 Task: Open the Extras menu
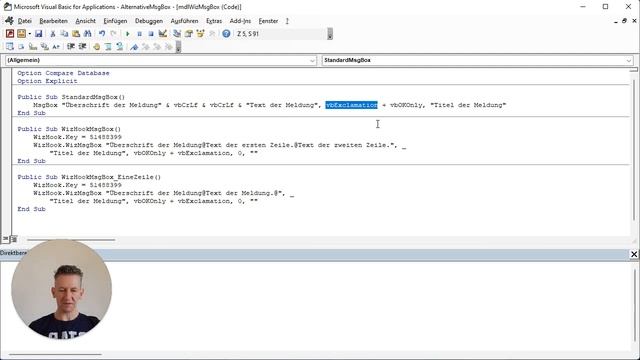pyautogui.click(x=214, y=21)
